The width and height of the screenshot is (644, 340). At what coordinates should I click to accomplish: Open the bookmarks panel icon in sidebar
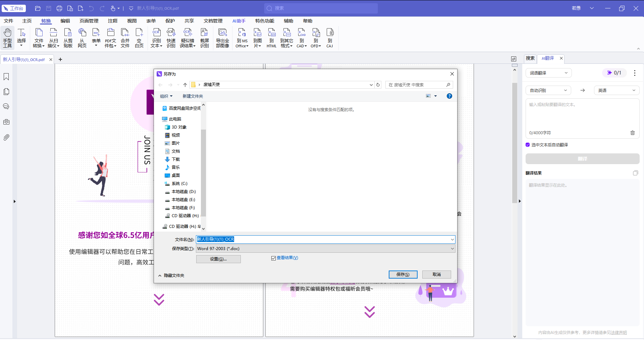click(6, 77)
